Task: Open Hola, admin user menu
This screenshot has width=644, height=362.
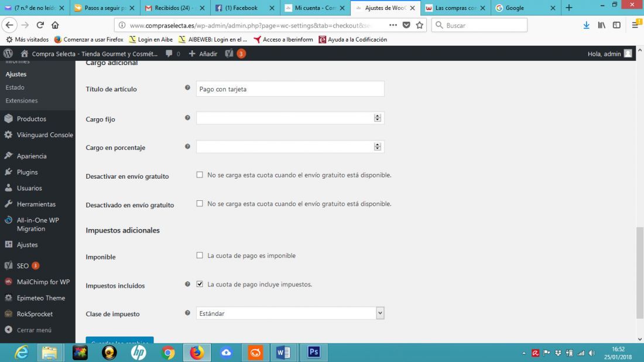Action: [609, 53]
